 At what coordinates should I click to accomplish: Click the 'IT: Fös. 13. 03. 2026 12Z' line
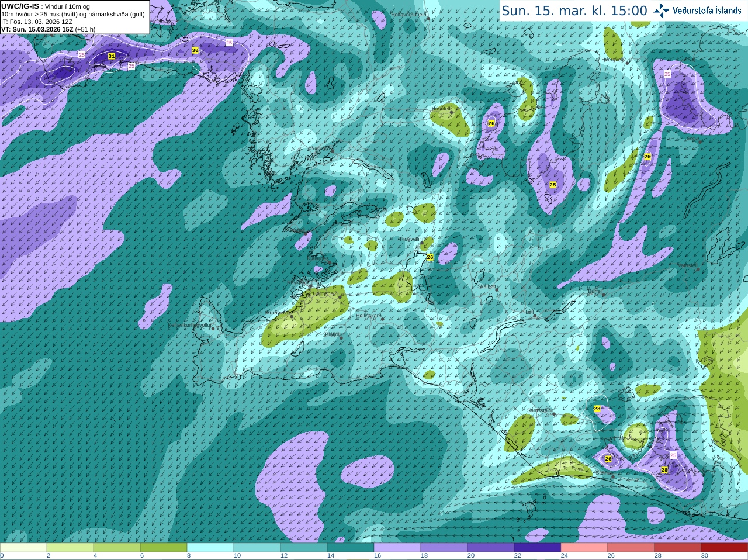click(x=37, y=22)
